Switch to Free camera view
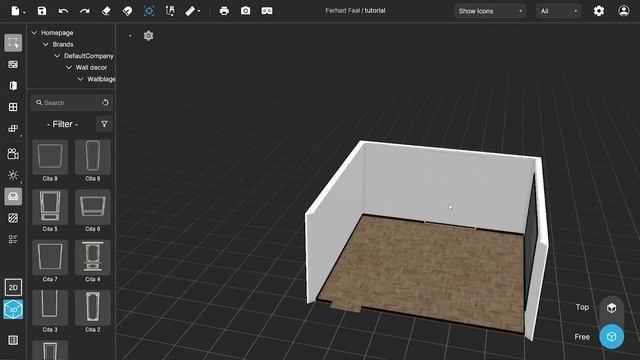Screen dimensions: 640x360 (x=611, y=337)
